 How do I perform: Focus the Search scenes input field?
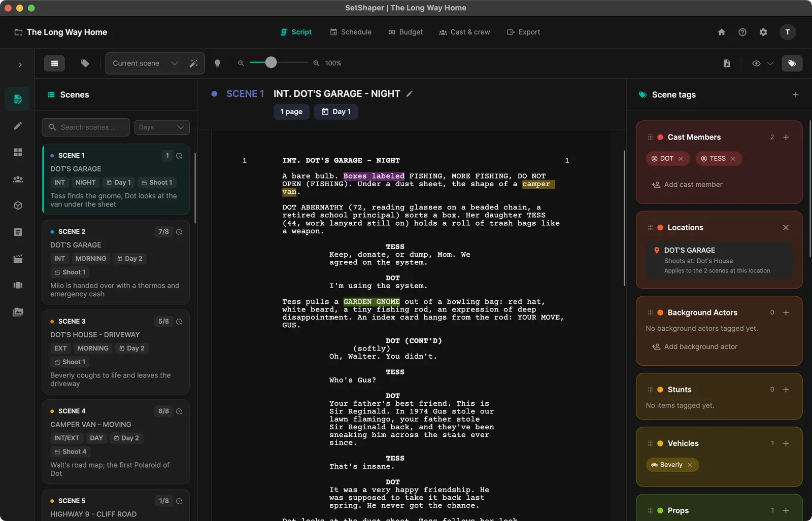click(x=86, y=127)
